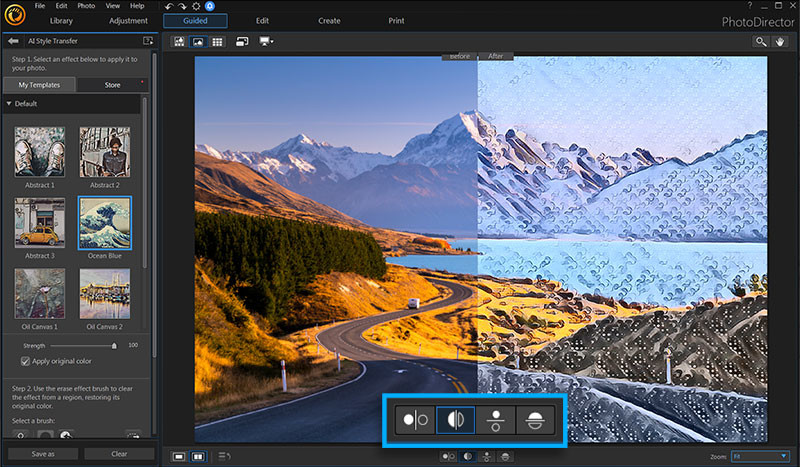Viewport: 800px width, 467px height.
Task: Activate the pan hand tool
Action: [x=780, y=41]
